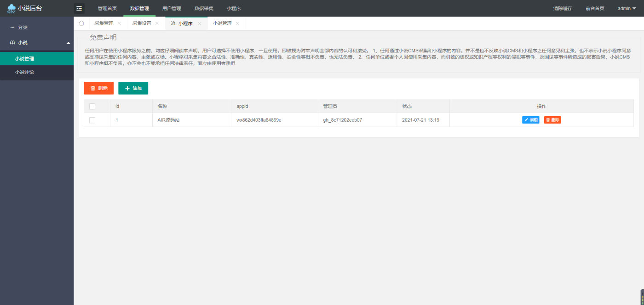This screenshot has width=644, height=305.
Task: Click the 免责声明 heading
Action: pyautogui.click(x=103, y=37)
